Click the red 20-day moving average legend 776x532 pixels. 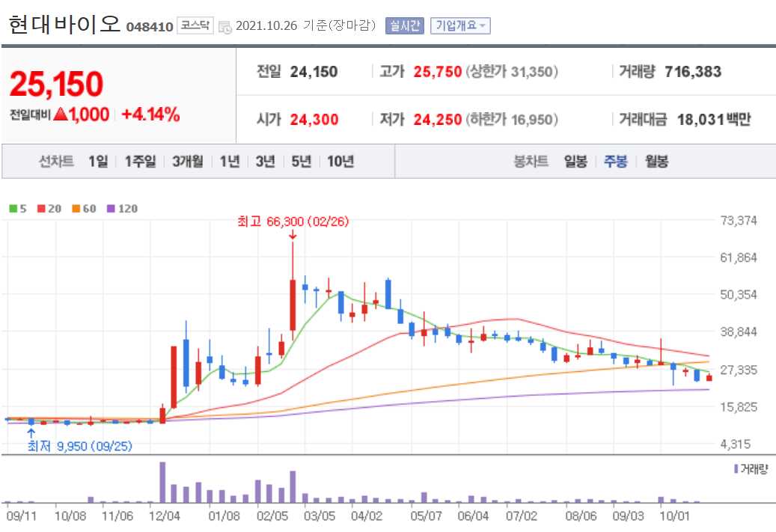pos(49,209)
